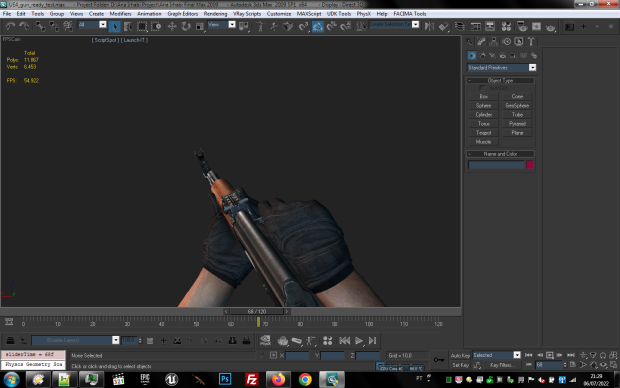620x388 pixels.
Task: Create a Pyramid primitive
Action: coord(517,124)
